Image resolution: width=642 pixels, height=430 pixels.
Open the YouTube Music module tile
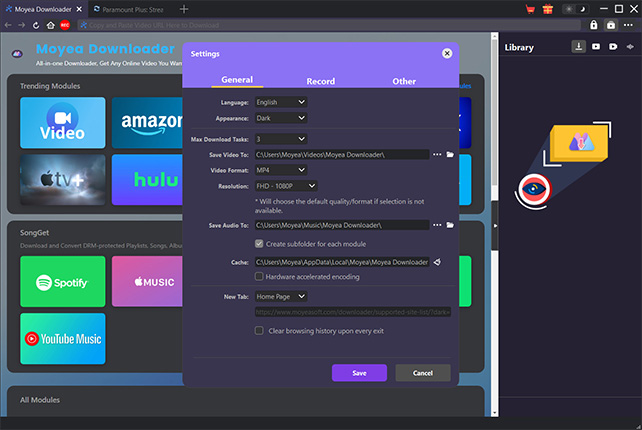point(63,339)
